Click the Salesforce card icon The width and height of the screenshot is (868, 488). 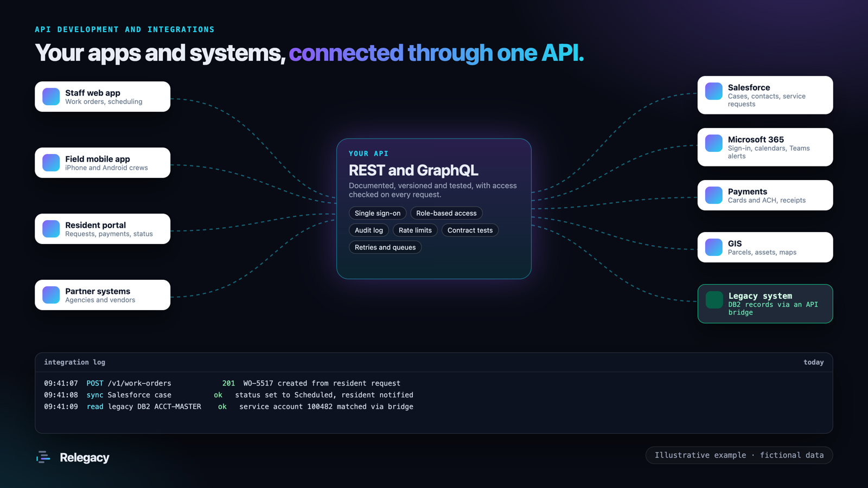pos(714,91)
